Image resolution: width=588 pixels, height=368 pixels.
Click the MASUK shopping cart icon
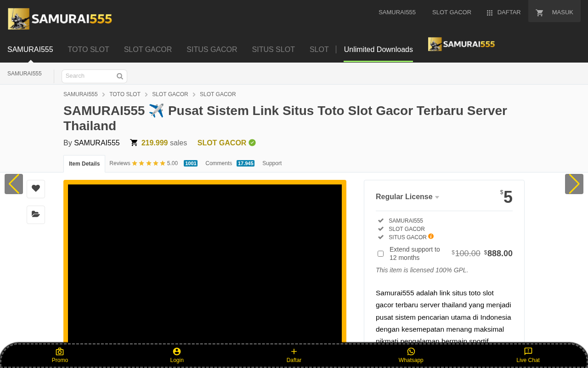[x=540, y=13]
